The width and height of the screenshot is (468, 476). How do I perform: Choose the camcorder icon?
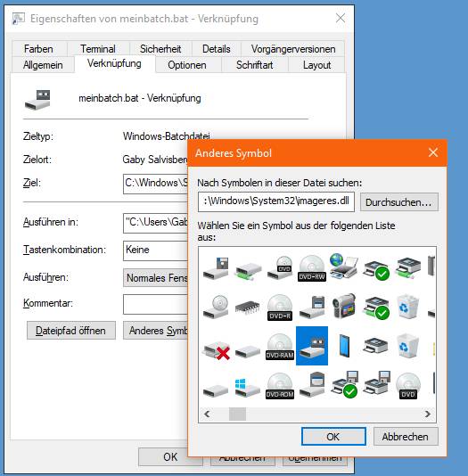(344, 306)
